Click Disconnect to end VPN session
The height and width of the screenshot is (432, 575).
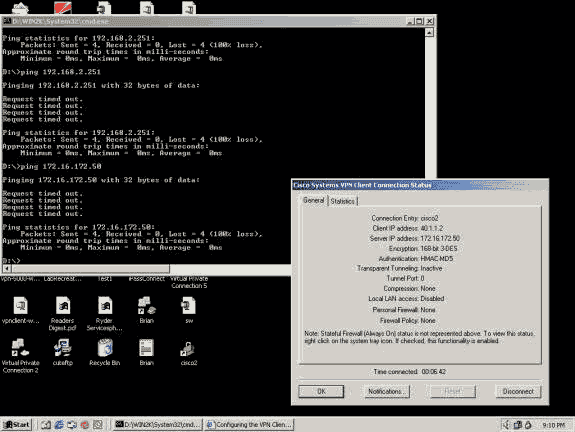tap(518, 391)
